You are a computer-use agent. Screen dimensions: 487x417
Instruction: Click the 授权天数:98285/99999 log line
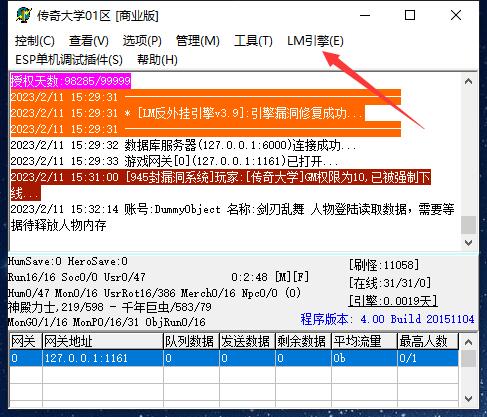(x=71, y=81)
